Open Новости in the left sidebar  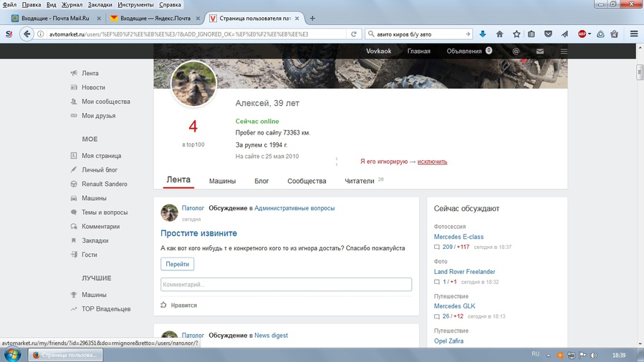93,87
